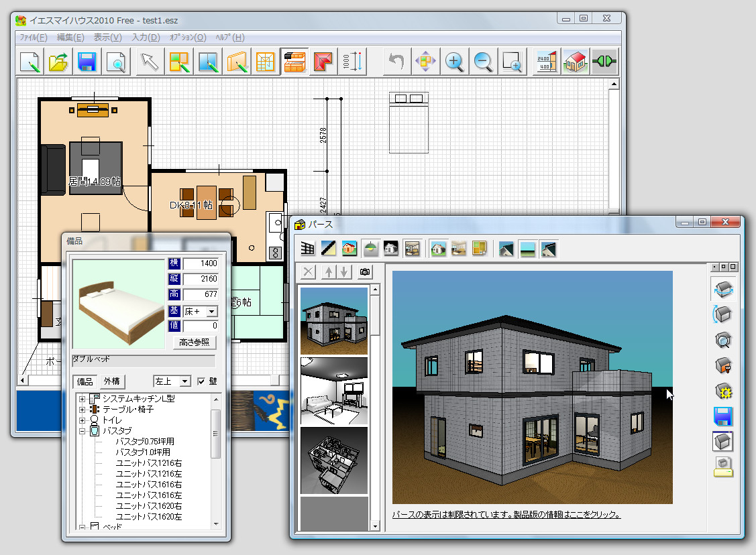Select the grid layout tool icon
756x555 pixels.
[x=265, y=62]
